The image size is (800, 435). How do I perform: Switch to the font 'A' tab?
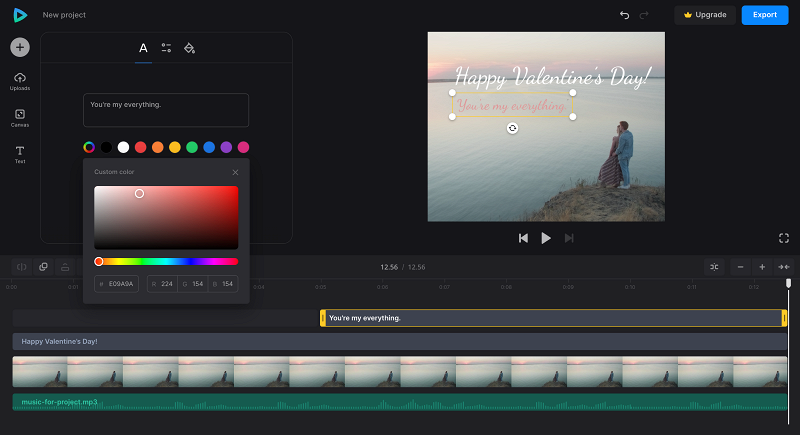click(x=143, y=48)
